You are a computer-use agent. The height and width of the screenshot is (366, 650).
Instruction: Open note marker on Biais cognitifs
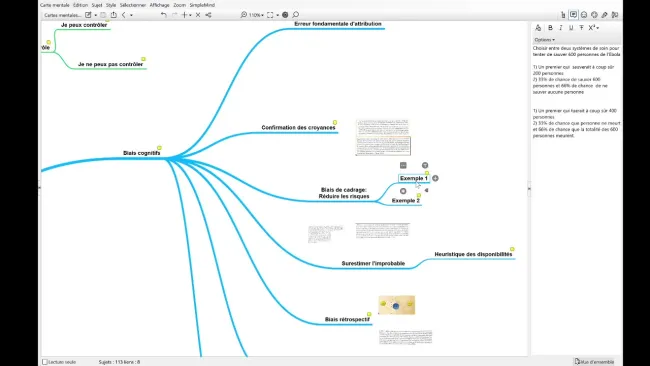159,148
